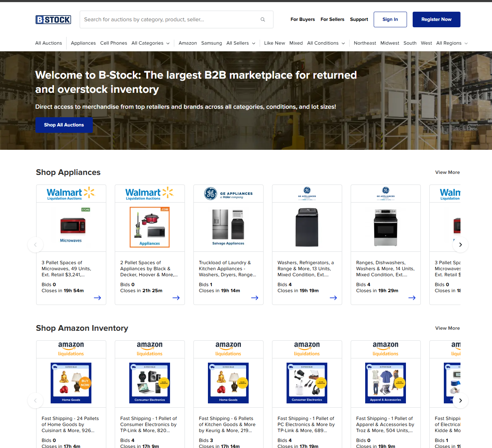Focus the auction search field
This screenshot has height=448, width=492.
pos(170,19)
